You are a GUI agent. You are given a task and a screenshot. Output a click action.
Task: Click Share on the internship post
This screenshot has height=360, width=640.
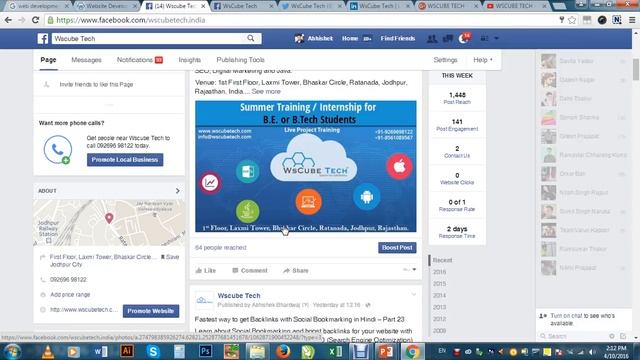[x=296, y=271]
